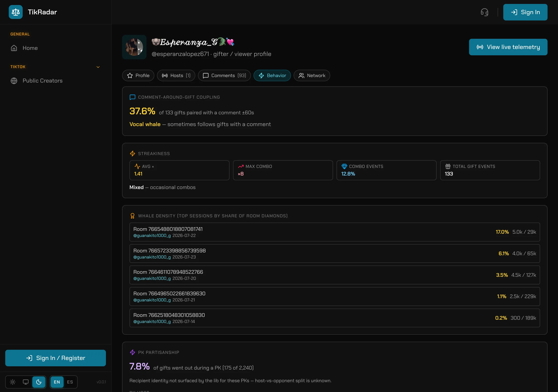Click the Whale Density award ribbon icon

pos(133,216)
